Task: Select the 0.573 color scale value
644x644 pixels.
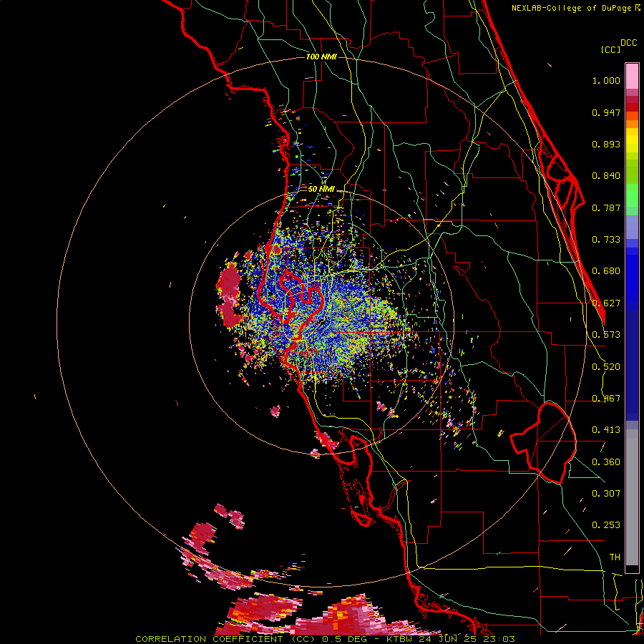Action: tap(606, 335)
